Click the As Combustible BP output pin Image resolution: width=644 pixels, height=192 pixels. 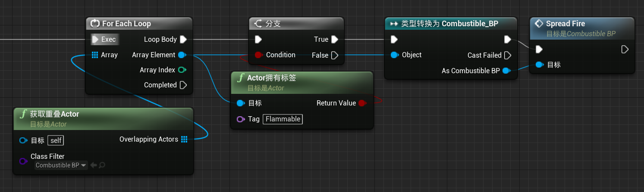(x=506, y=71)
